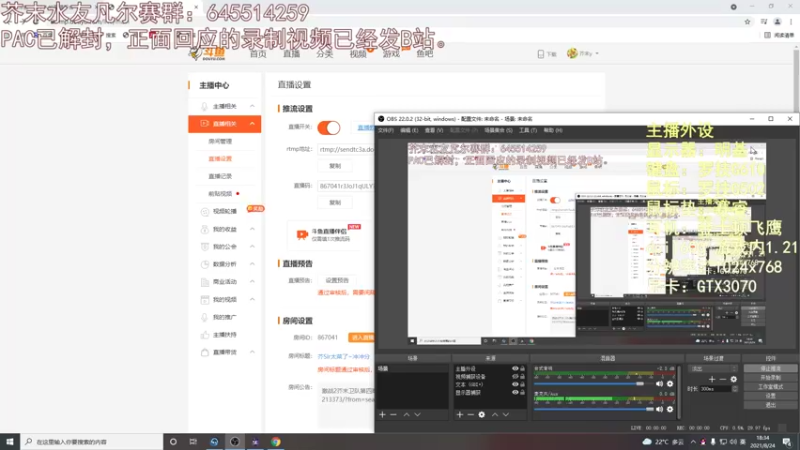Switch to OBS from taskbar icon
Image resolution: width=800 pixels, height=450 pixels.
(x=234, y=441)
